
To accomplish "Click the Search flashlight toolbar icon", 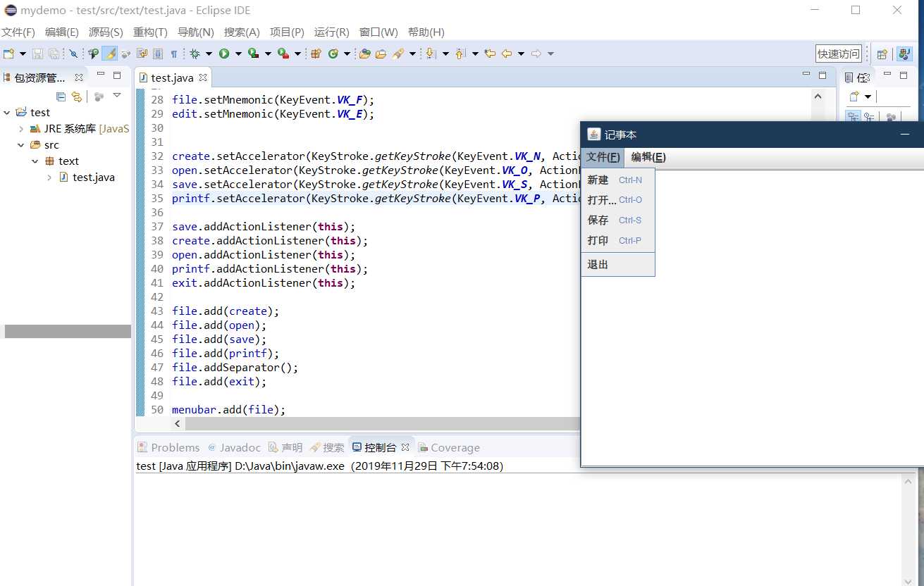I will click(398, 54).
